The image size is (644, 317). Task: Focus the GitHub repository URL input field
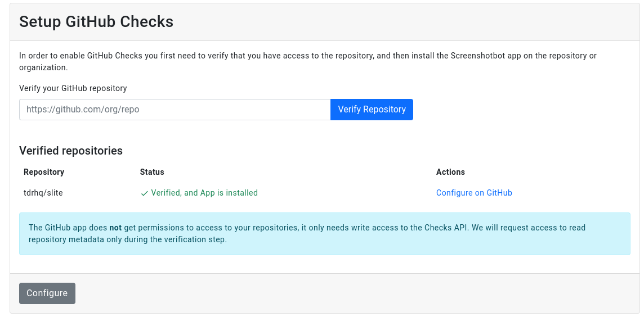tap(175, 110)
